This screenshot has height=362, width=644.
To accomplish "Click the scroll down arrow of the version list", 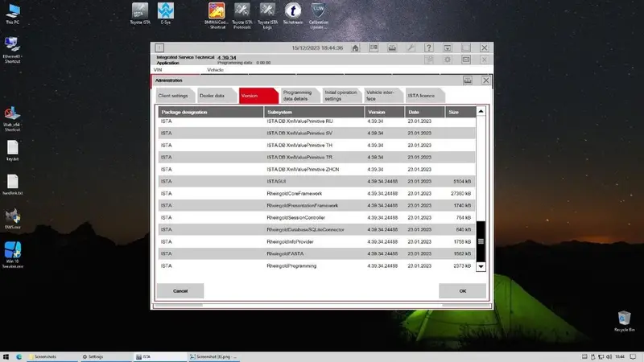I will point(481,266).
